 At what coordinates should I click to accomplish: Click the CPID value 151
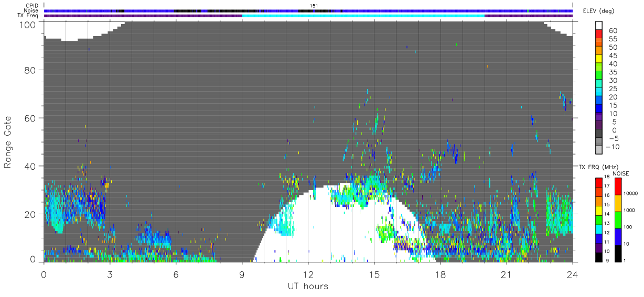click(315, 6)
